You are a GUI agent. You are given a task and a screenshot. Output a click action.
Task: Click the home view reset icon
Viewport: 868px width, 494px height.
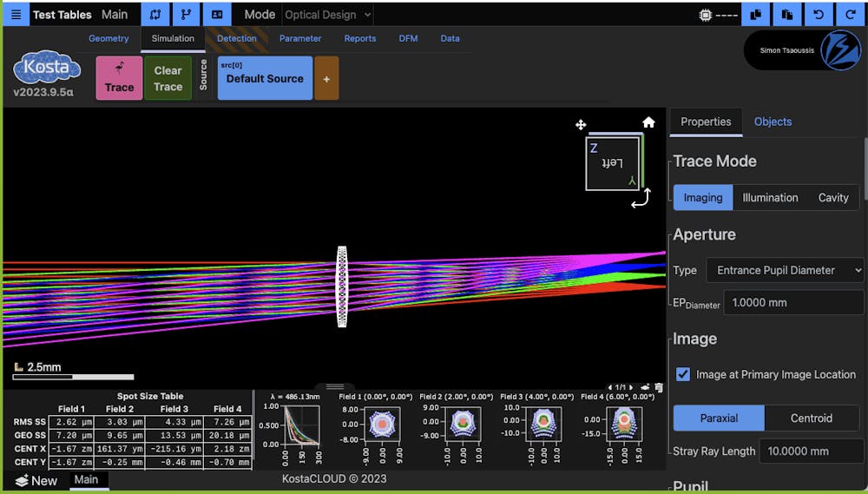pyautogui.click(x=648, y=122)
